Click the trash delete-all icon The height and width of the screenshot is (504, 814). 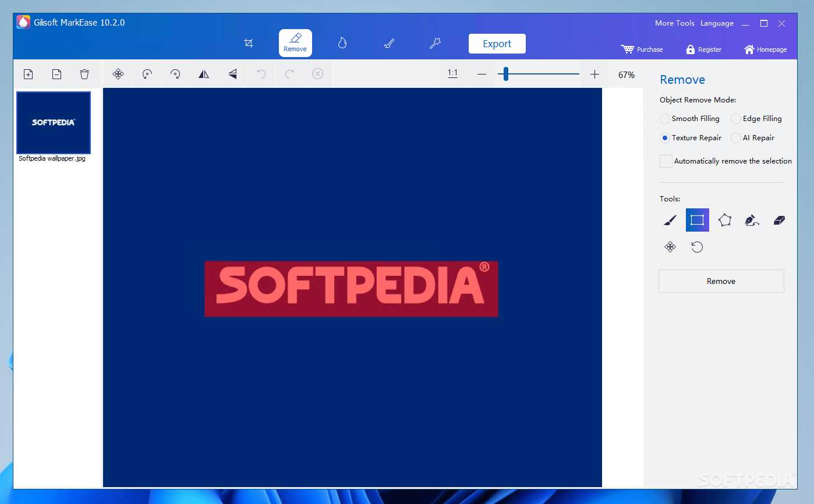click(x=84, y=74)
